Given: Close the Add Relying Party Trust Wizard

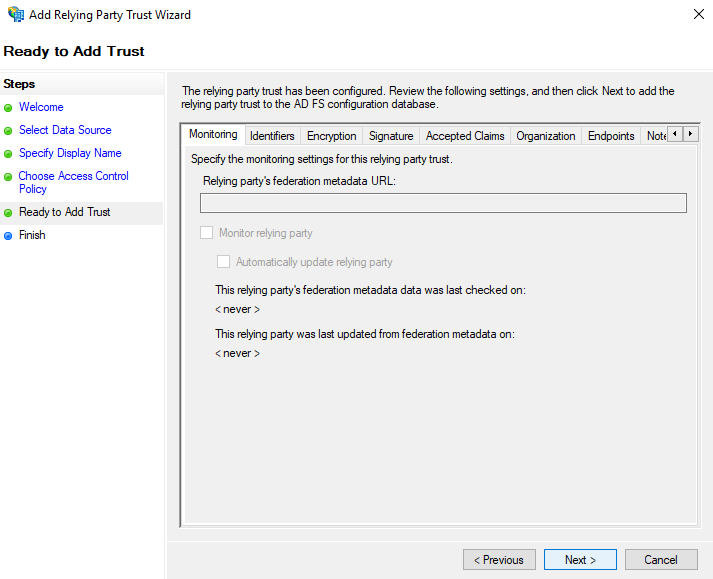Looking at the screenshot, I should coord(698,14).
